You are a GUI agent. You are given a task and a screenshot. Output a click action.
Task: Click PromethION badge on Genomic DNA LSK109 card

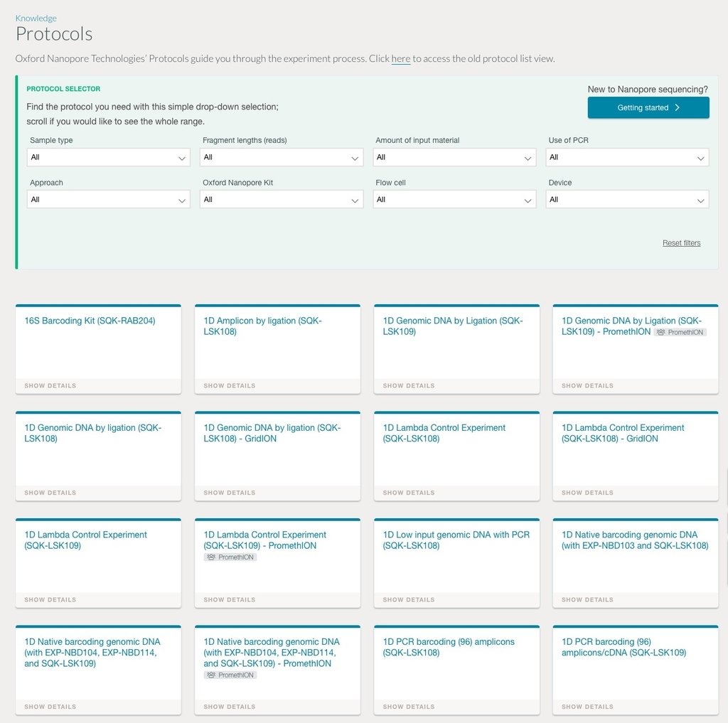(x=680, y=333)
